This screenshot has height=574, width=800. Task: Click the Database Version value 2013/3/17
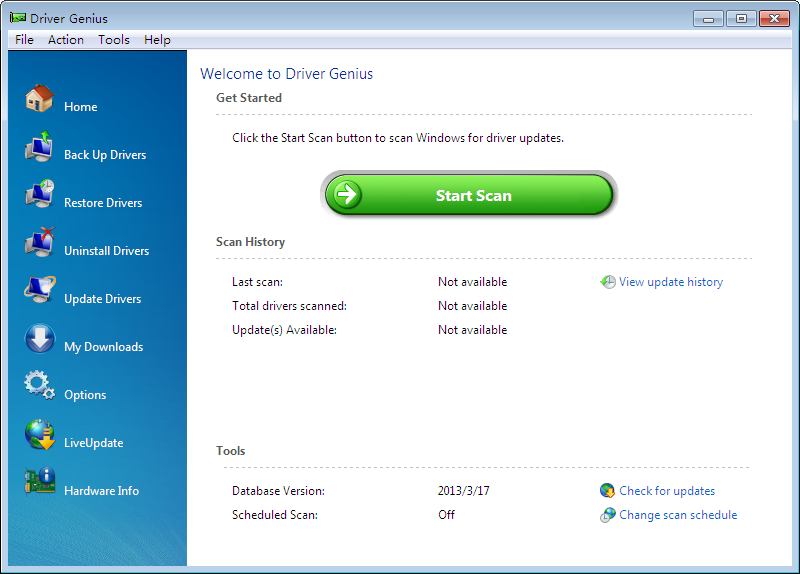click(463, 490)
